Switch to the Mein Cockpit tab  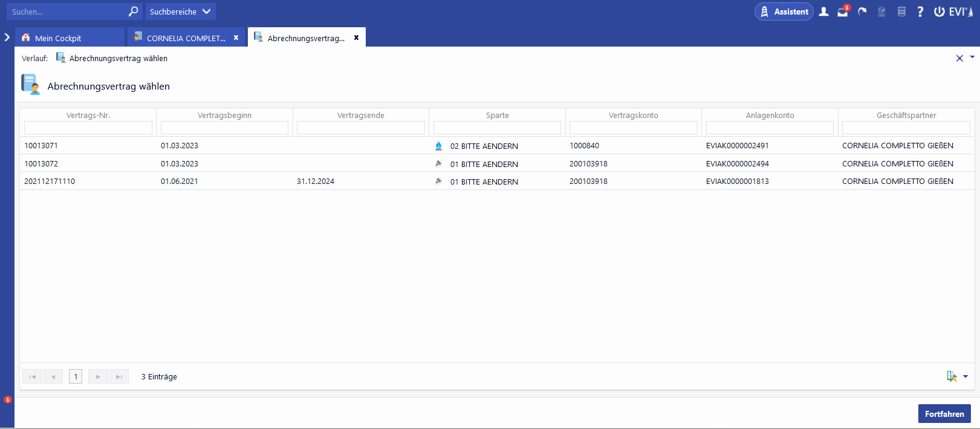pos(58,38)
